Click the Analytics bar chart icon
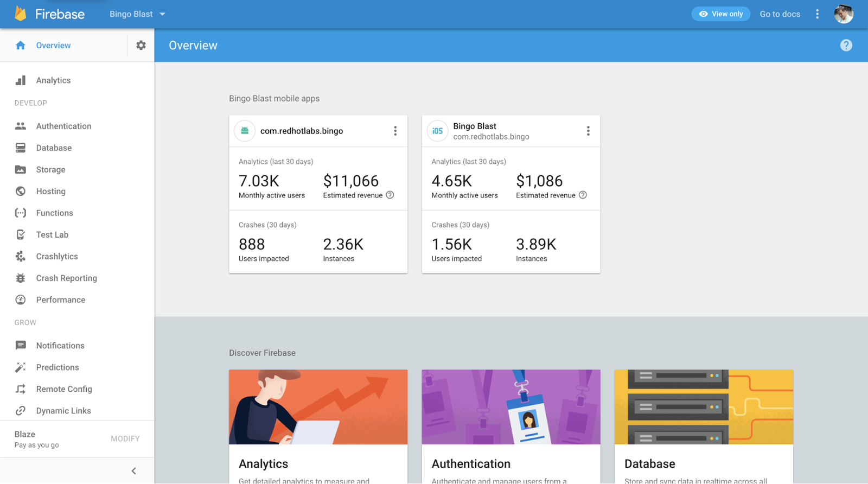868x484 pixels. coord(21,80)
